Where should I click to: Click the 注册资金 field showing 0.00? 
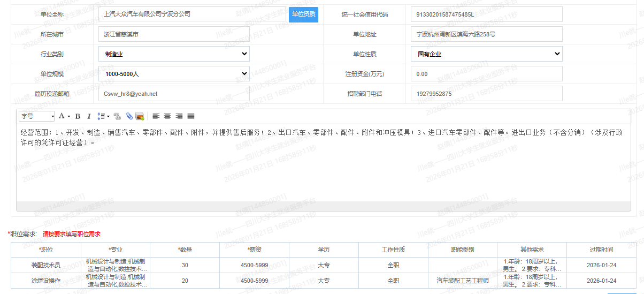(x=487, y=73)
